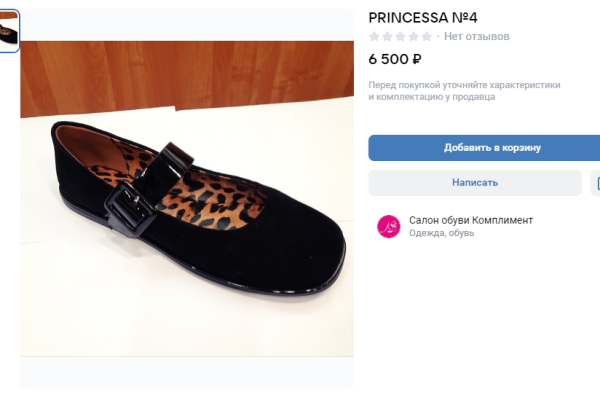600x400 pixels.
Task: Open the 'Салон обуви Комплимент' shop link
Action: pos(471,220)
